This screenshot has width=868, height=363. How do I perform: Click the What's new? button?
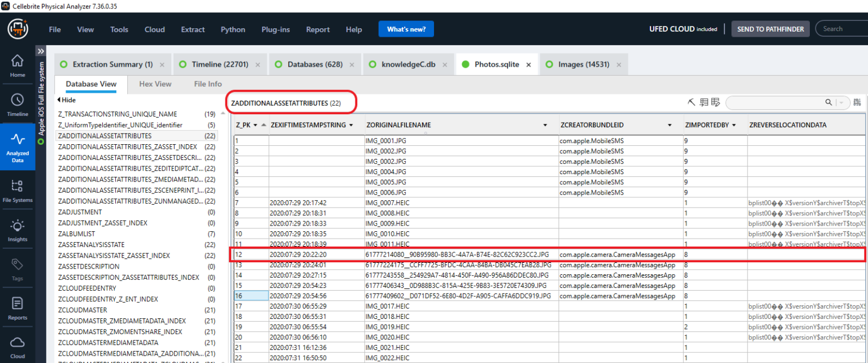coord(406,29)
